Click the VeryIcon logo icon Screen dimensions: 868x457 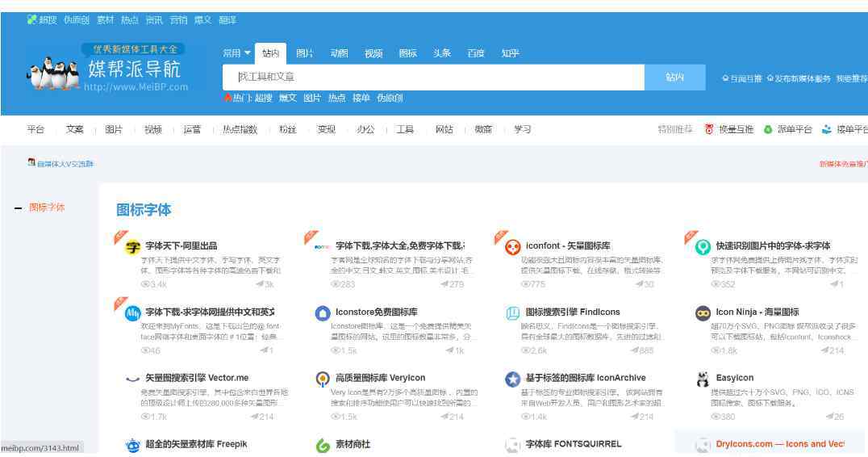coord(323,379)
